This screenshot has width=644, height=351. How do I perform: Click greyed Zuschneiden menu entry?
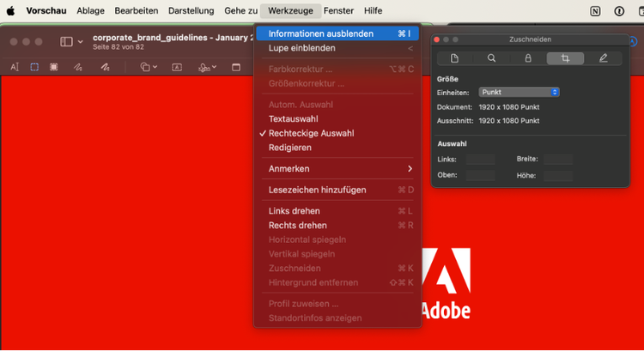(x=337, y=268)
